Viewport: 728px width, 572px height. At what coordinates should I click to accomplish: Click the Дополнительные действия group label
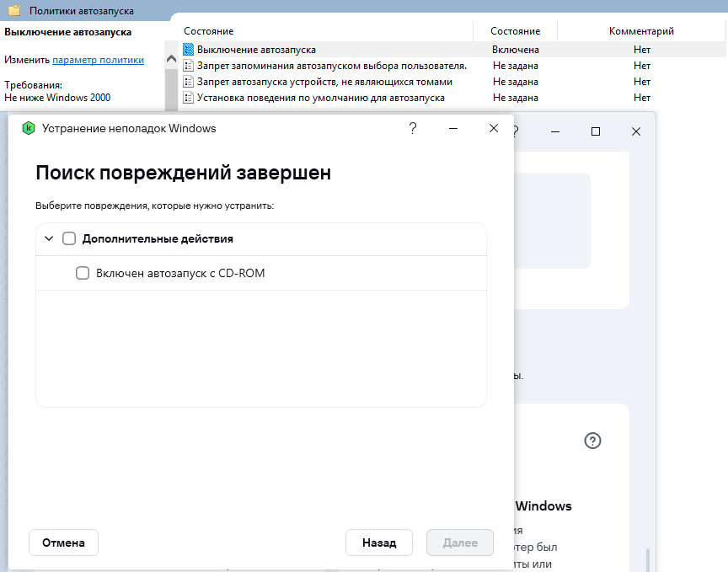pyautogui.click(x=158, y=238)
